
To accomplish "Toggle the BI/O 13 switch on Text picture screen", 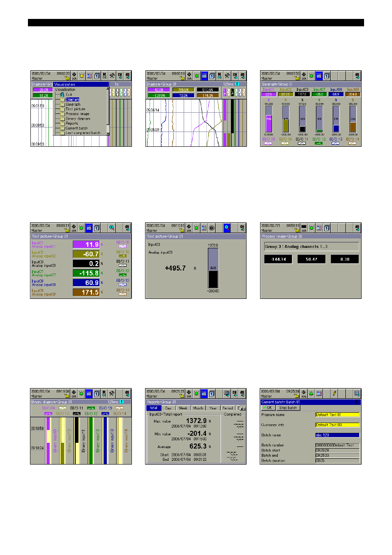I will 122,284.
